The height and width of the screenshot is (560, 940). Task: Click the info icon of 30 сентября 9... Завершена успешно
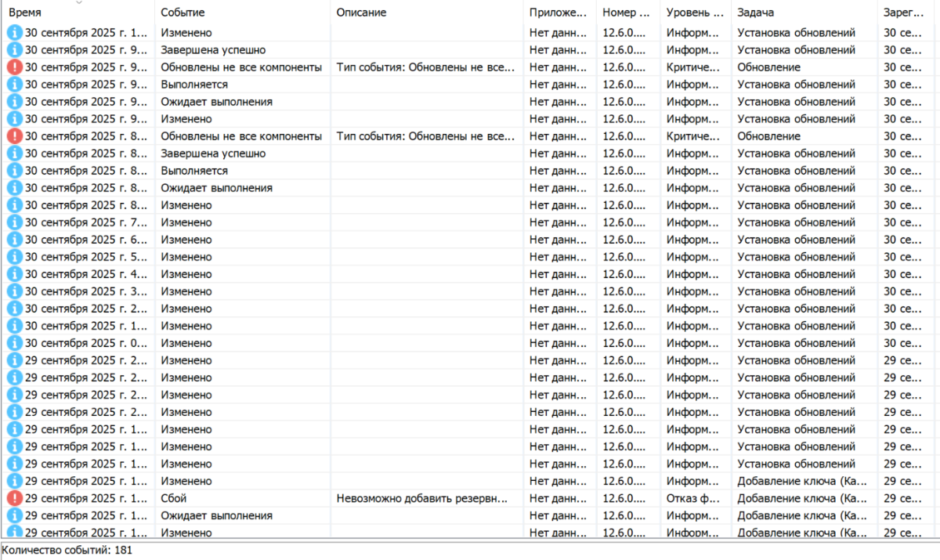point(15,50)
